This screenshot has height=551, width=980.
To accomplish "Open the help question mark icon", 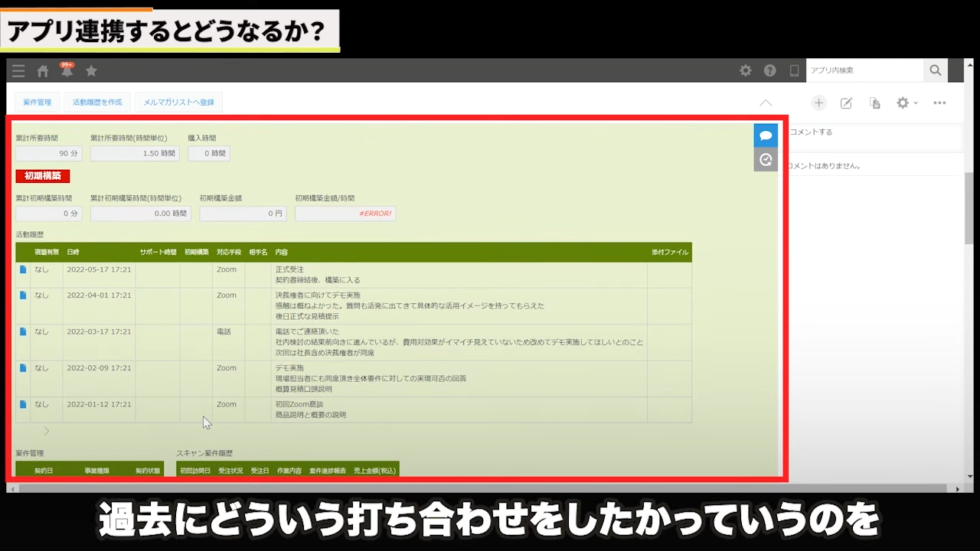I will tap(769, 70).
